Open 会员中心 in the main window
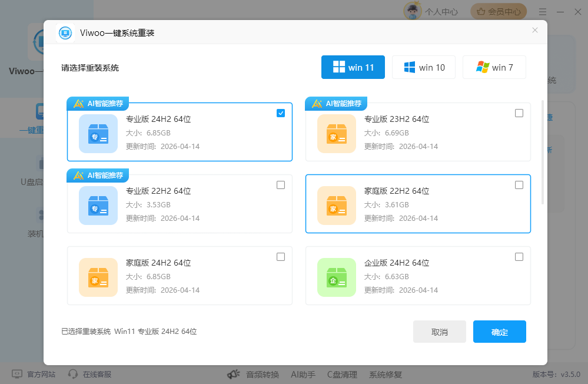Screen dimensions: 588x384 click(499, 12)
